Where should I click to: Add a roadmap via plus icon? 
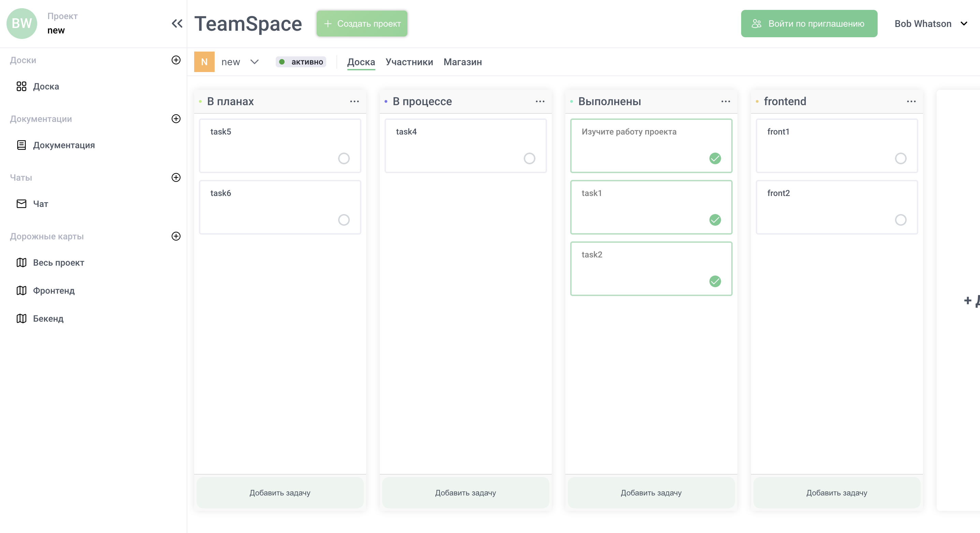click(x=176, y=236)
